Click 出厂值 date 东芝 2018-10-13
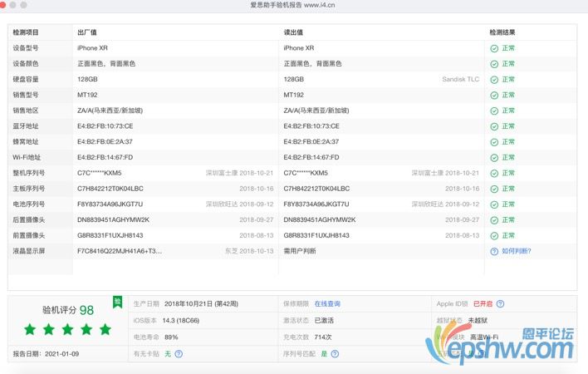 click(x=249, y=251)
